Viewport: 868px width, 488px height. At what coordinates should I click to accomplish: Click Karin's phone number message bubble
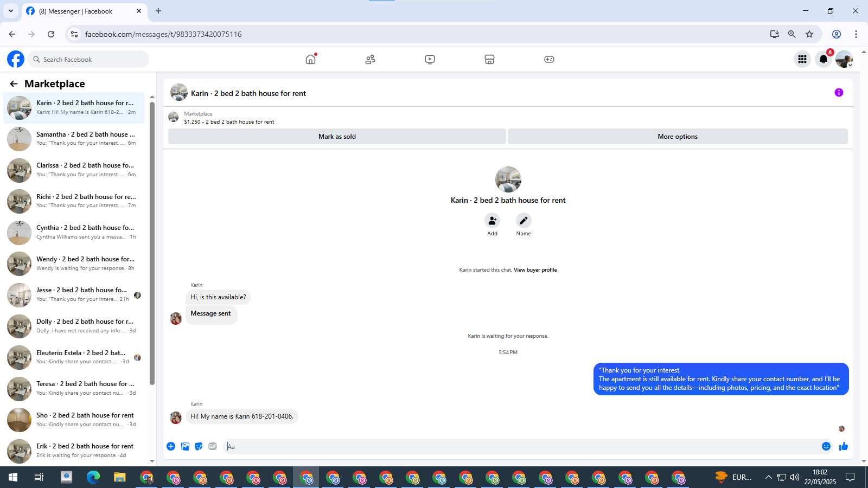[242, 416]
